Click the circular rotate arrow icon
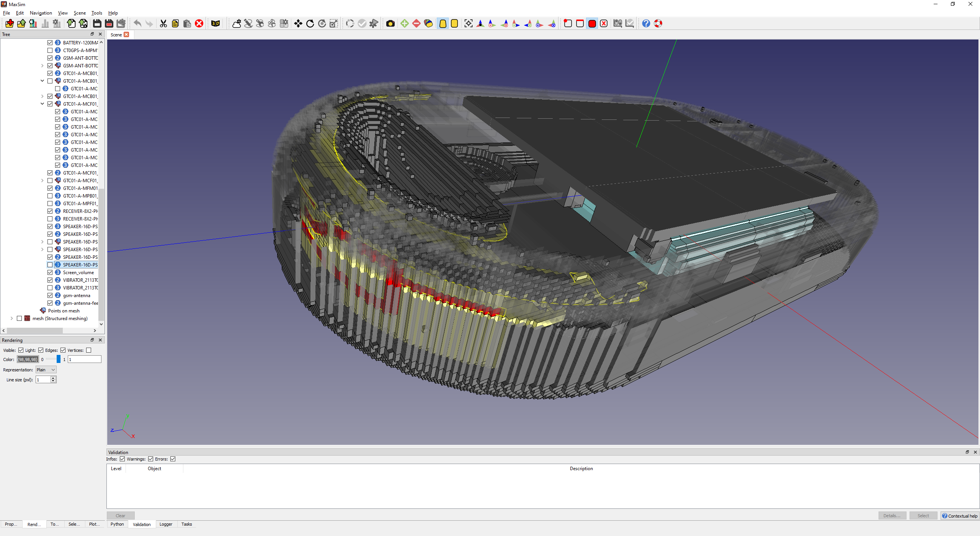Viewport: 980px width, 536px height. 310,24
